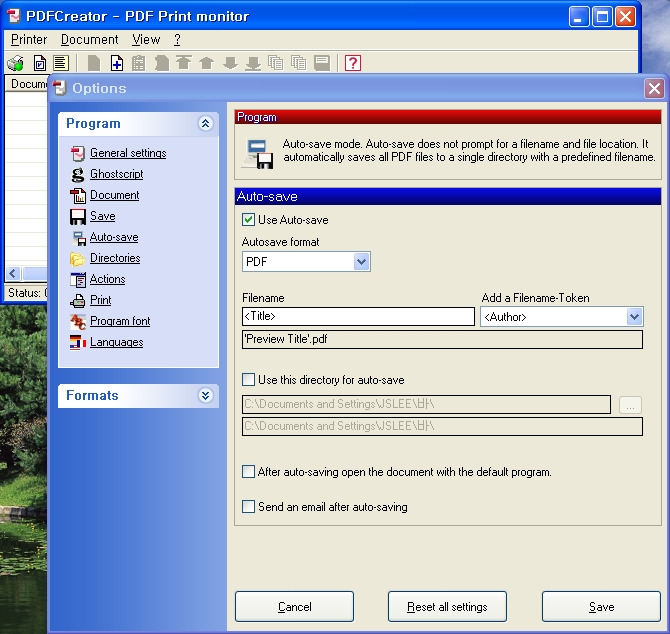Click the 'Preview Title'.pdf preview text
Screen dimensions: 670x634
[285, 339]
